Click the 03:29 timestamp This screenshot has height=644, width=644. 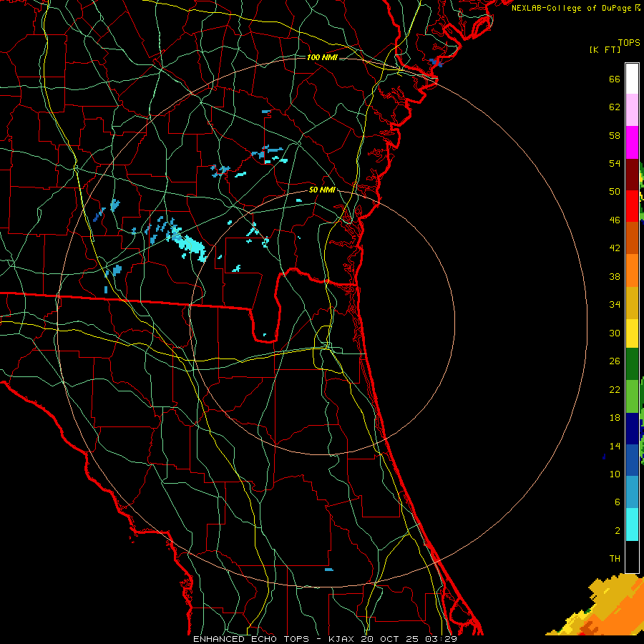pos(441,639)
